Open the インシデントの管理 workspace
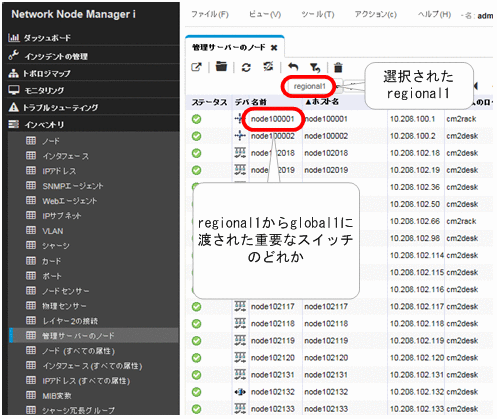Viewport: 497px width, 419px height. click(x=56, y=56)
